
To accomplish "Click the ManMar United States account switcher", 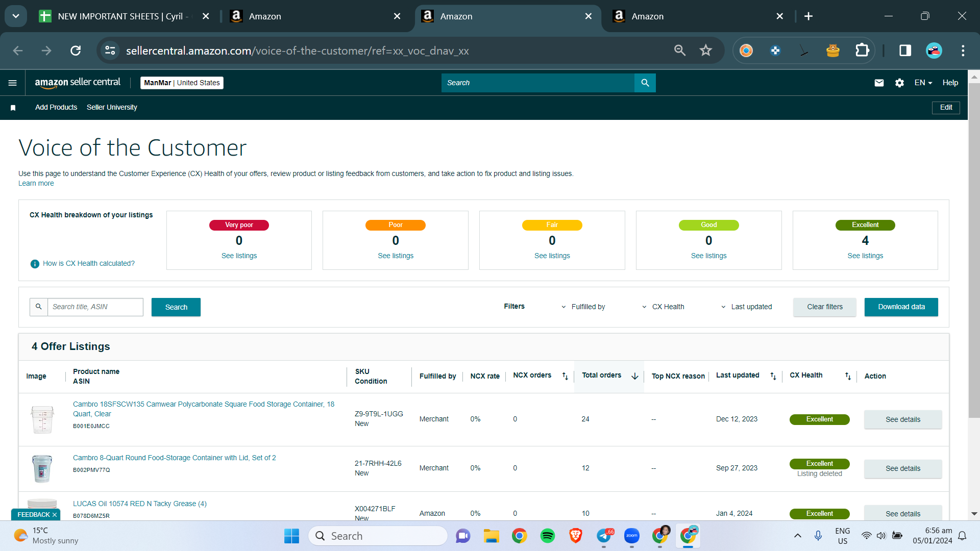I will click(182, 83).
